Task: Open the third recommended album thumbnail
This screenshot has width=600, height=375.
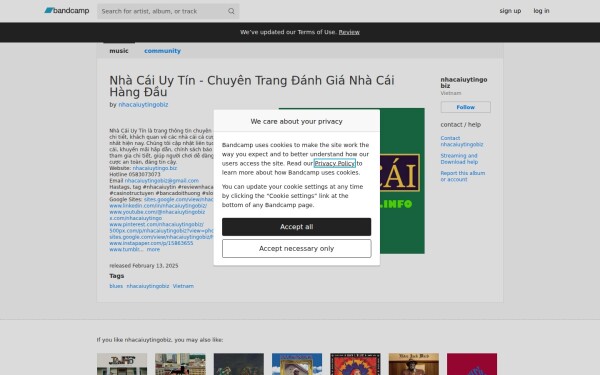Action: tap(238, 364)
